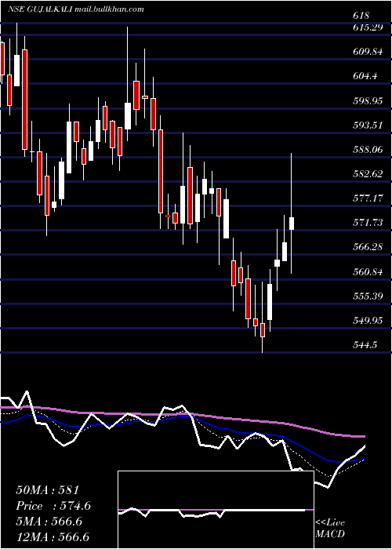
Task: Click the 5MA : 566.6 readout
Action: point(49,522)
